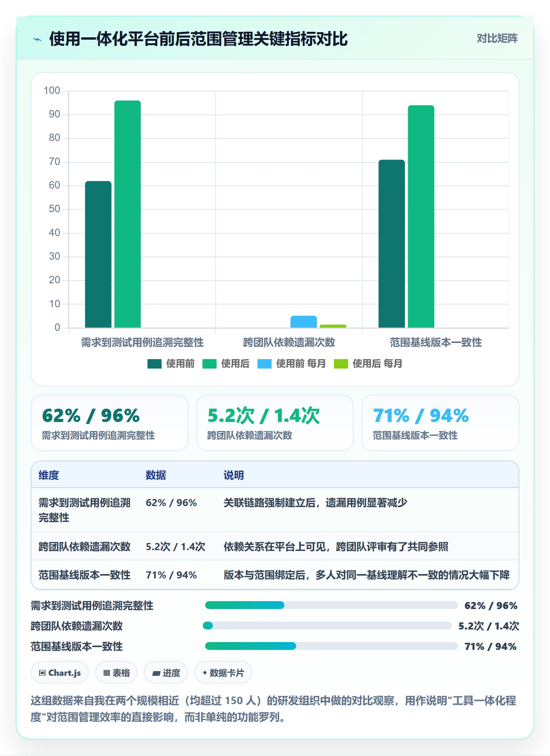Click the 关联链路强制建立后 description cell
This screenshot has width=550, height=756.
(315, 503)
